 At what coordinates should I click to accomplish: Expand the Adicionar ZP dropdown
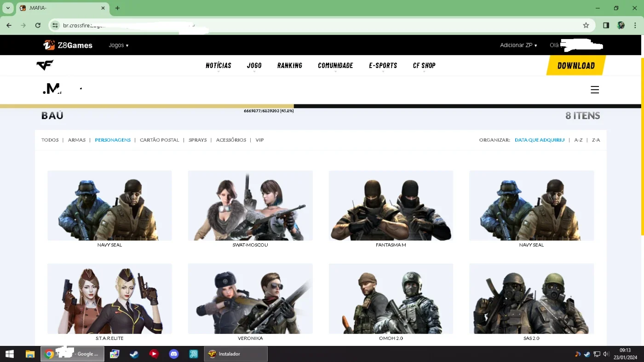(x=518, y=45)
